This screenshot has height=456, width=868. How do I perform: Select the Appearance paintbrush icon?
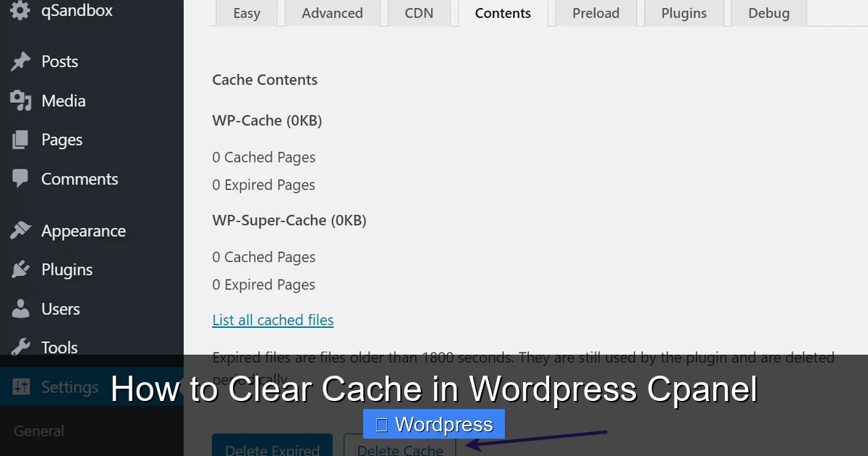(x=20, y=230)
